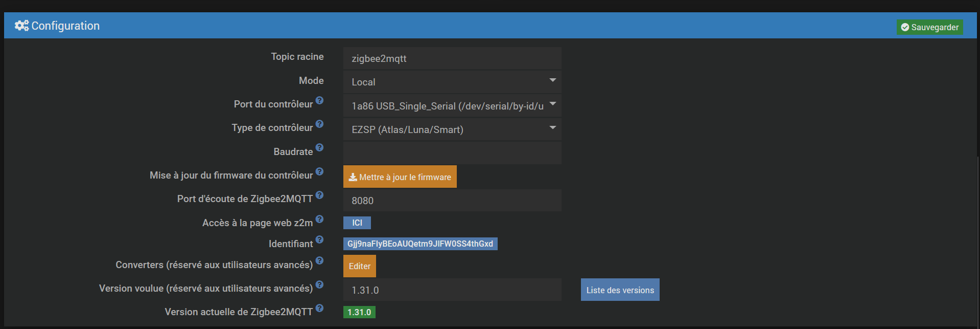This screenshot has width=980, height=329.
Task: Click into the empty Baudrate field
Action: click(452, 153)
